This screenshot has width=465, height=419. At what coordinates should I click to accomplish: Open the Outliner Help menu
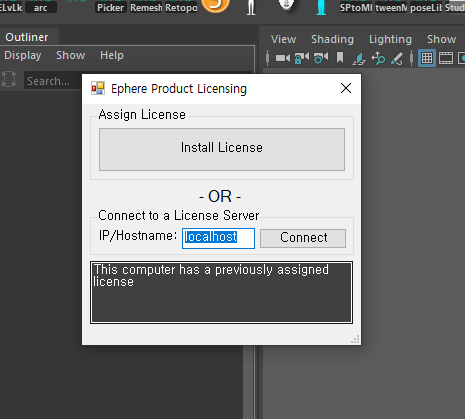(112, 55)
